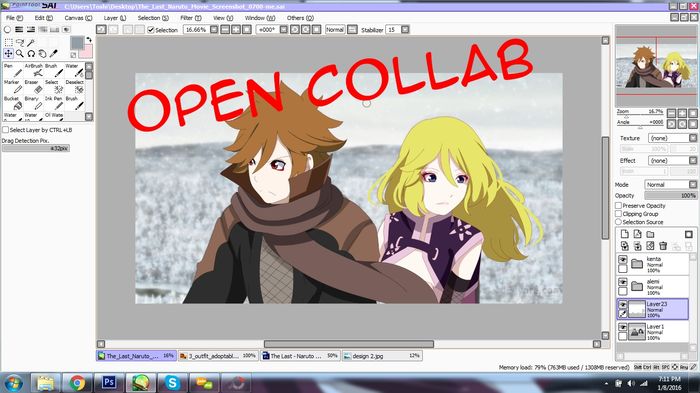Select the Bucket fill tool
Viewport: 700px width, 393px height.
pos(13,103)
